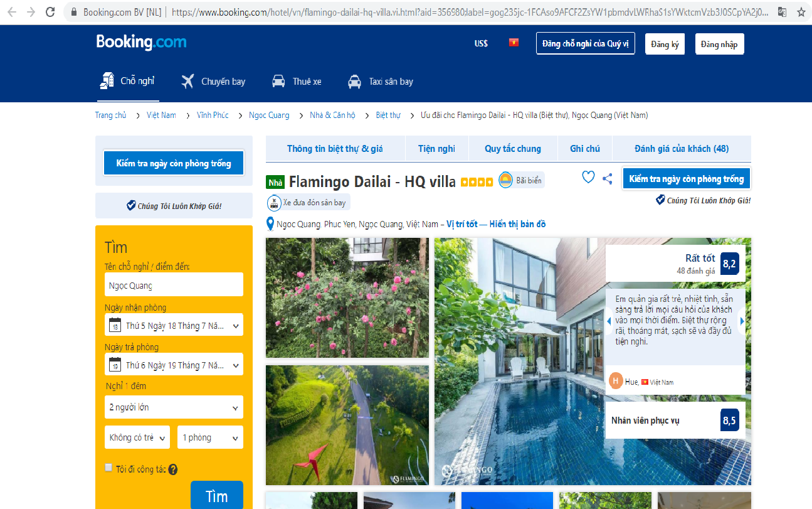Click the check-in calendar icon
The image size is (812, 509).
(x=115, y=325)
